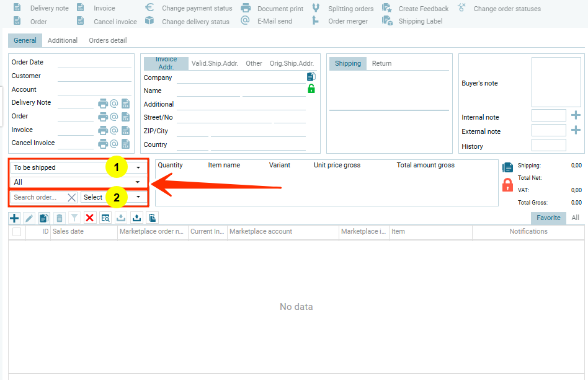Open the Return tab
Image resolution: width=588 pixels, height=380 pixels.
click(x=381, y=63)
